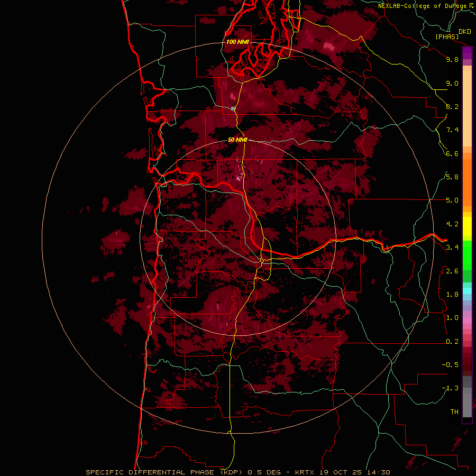Click the bright green band of the color bar

[467, 255]
